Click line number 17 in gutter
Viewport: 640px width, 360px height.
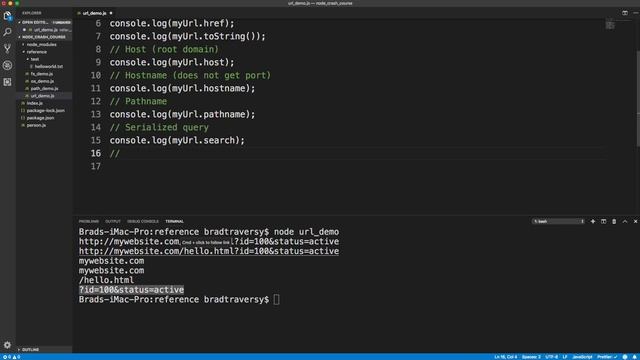(96, 167)
